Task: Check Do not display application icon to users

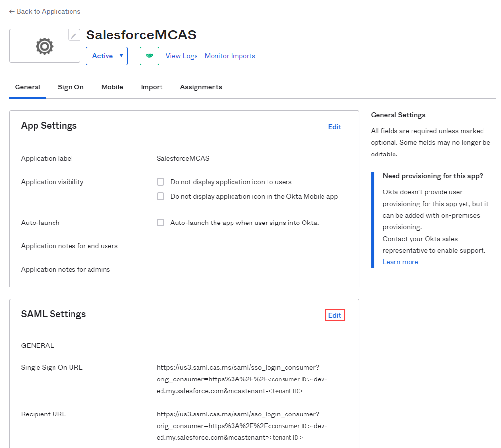Action: point(161,182)
